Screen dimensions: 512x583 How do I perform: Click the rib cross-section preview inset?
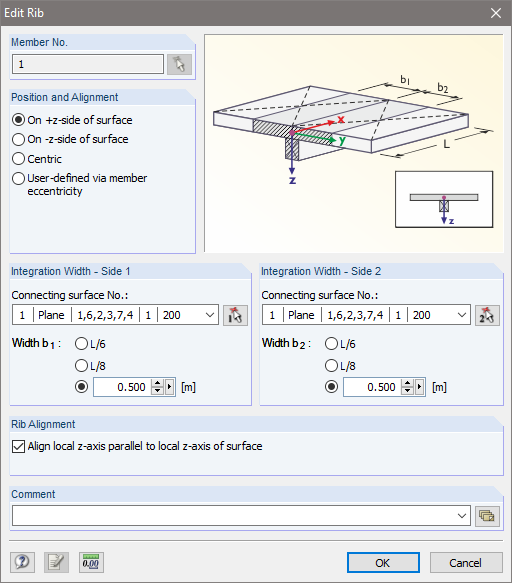click(444, 199)
